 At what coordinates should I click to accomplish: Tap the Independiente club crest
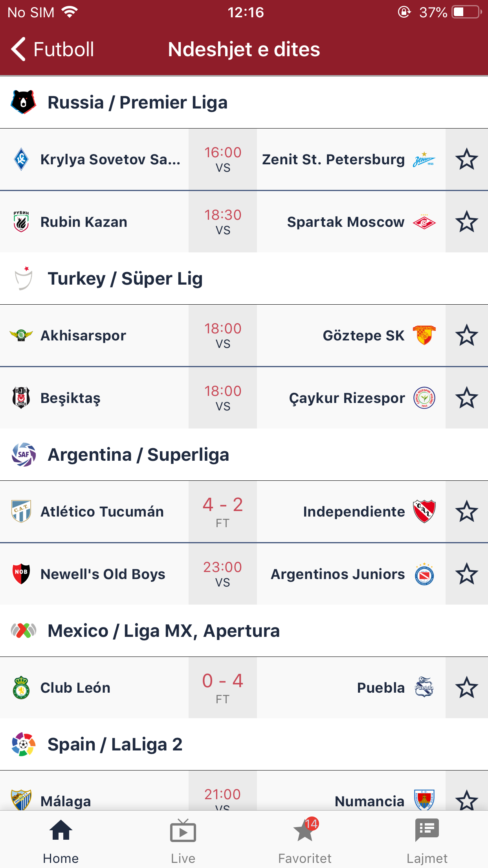pyautogui.click(x=424, y=511)
